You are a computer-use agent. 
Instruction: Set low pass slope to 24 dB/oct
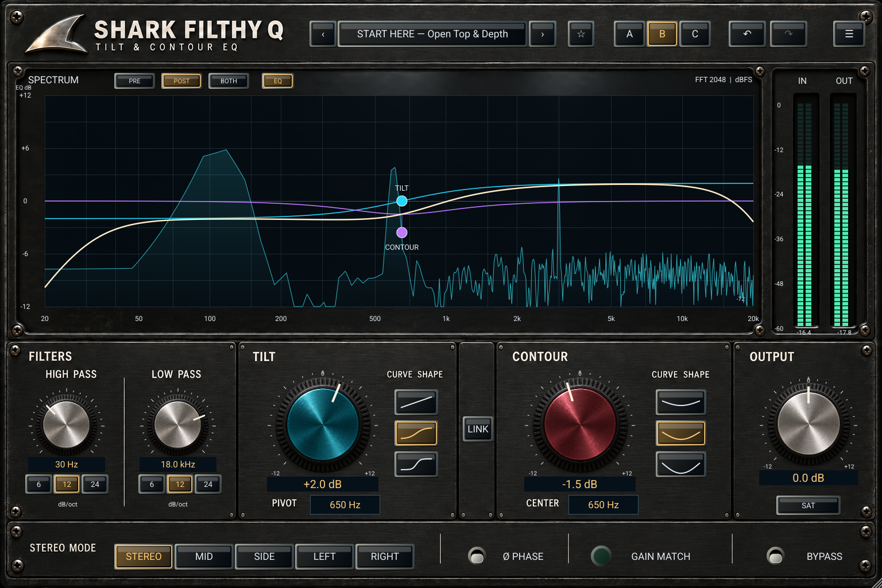pyautogui.click(x=208, y=484)
